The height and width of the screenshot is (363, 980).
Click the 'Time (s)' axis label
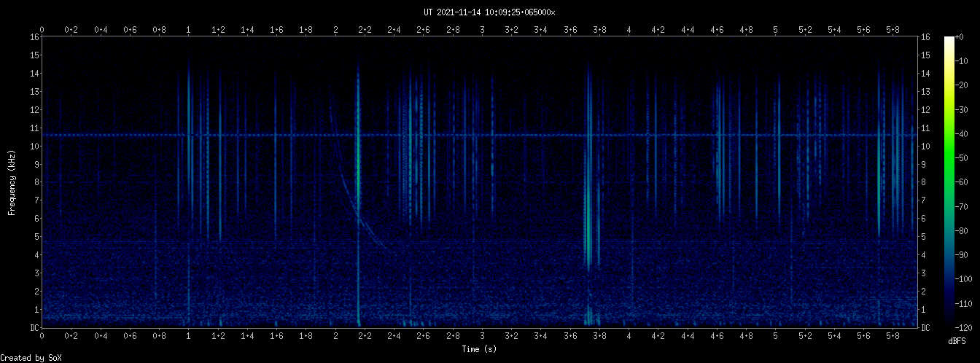tap(479, 350)
